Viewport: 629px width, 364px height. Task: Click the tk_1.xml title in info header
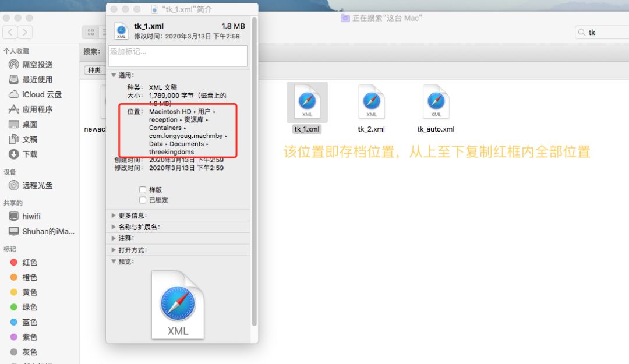pos(149,26)
